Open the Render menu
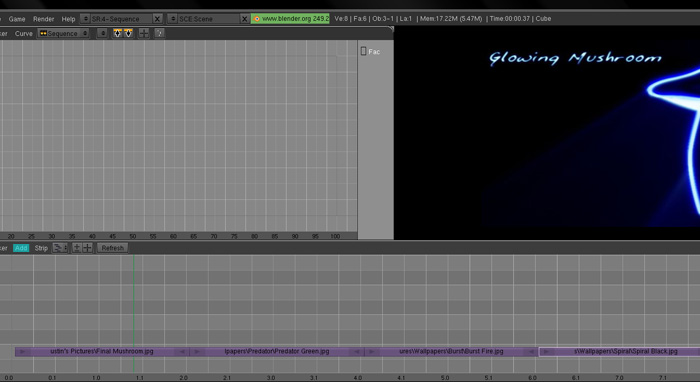Viewport: 700px width, 382px height. point(43,19)
